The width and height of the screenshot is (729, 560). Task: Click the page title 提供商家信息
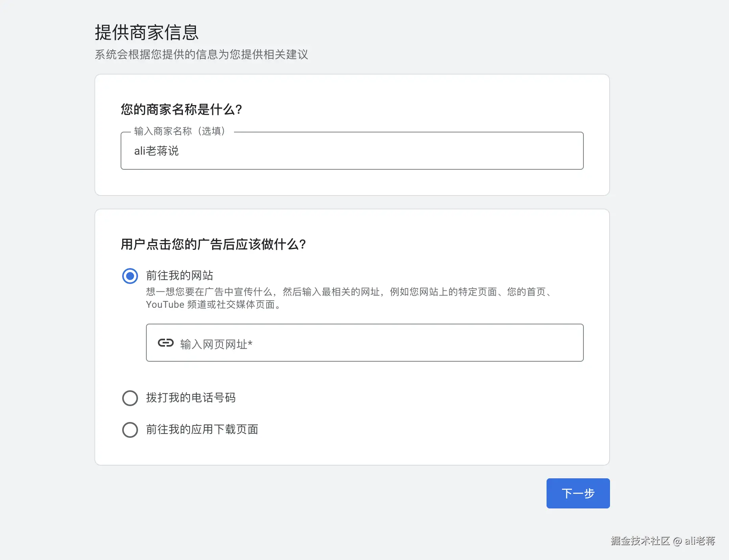146,33
